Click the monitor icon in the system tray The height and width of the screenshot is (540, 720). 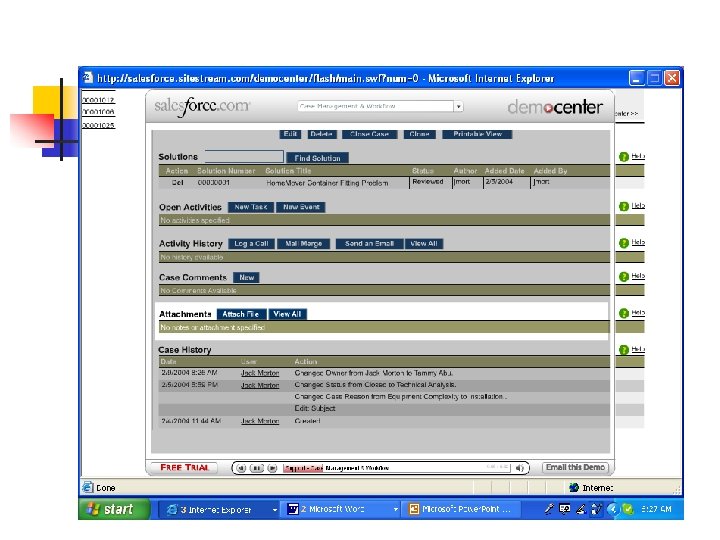point(565,509)
